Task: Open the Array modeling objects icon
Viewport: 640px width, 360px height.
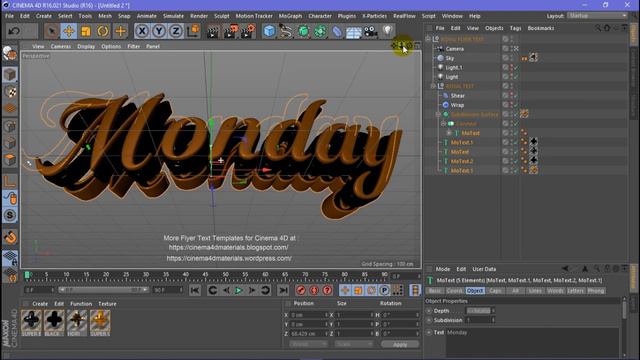Action: click(320, 31)
